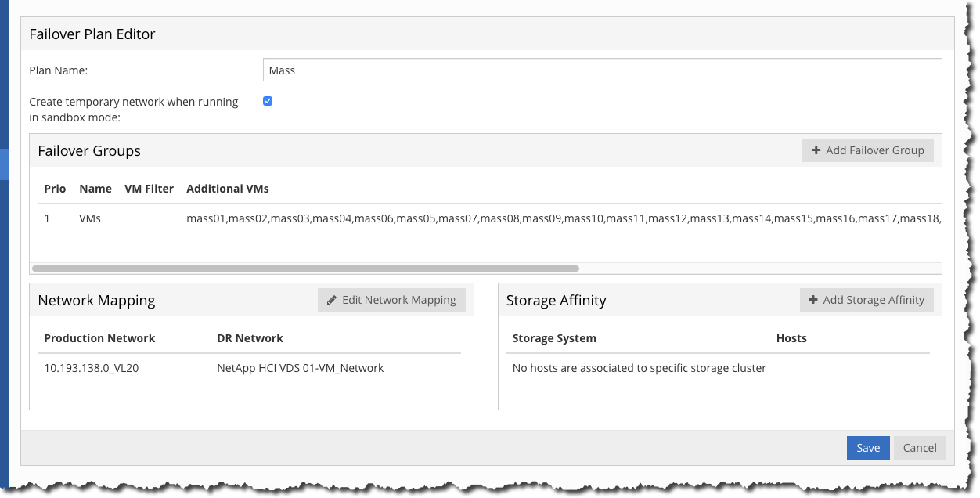This screenshot has width=980, height=498.
Task: Focus the Plan Name text field
Action: tap(602, 70)
